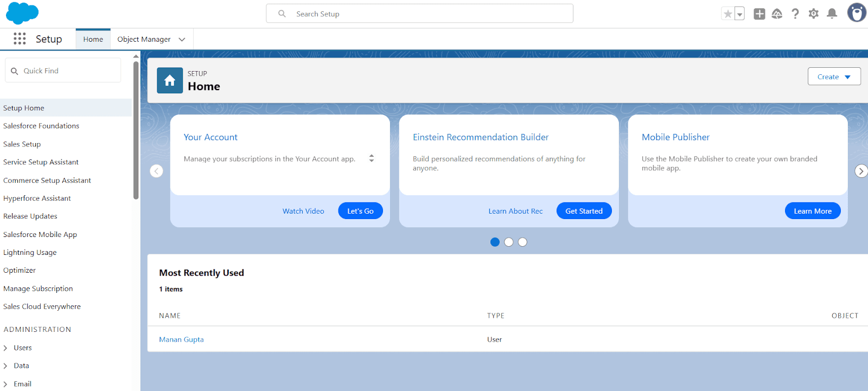
Task: Click inside the Search Setup field
Action: pos(419,14)
